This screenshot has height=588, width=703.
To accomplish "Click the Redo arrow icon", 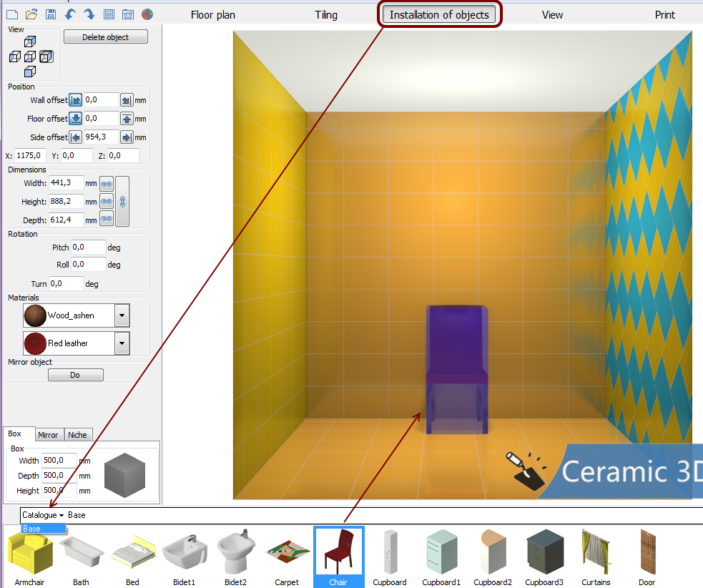I will [x=89, y=15].
